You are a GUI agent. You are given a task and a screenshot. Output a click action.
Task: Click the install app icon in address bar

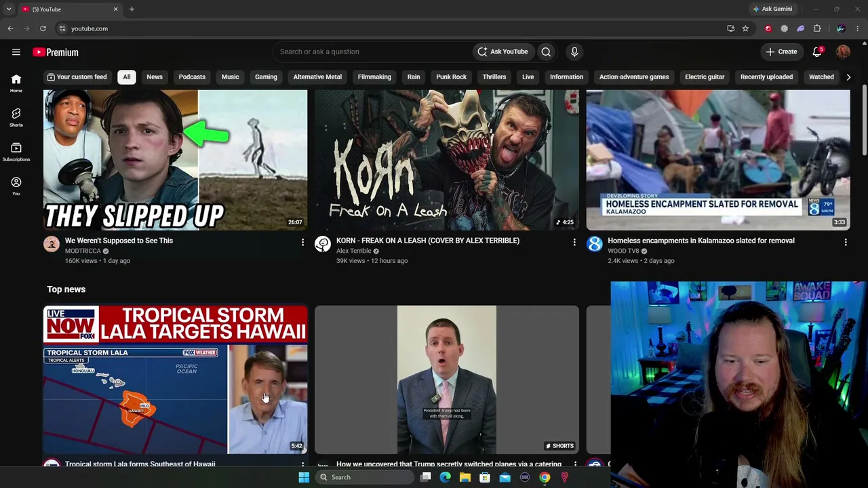pyautogui.click(x=730, y=28)
